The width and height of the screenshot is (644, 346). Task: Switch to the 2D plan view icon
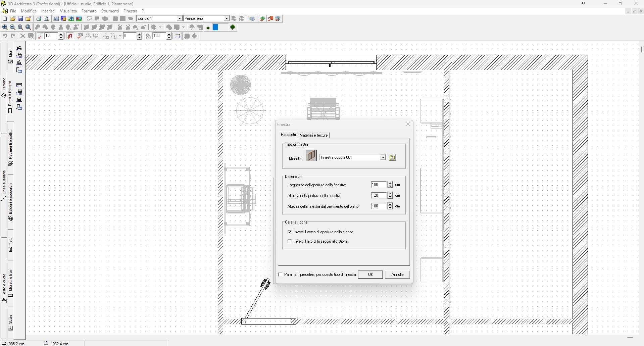pos(56,19)
